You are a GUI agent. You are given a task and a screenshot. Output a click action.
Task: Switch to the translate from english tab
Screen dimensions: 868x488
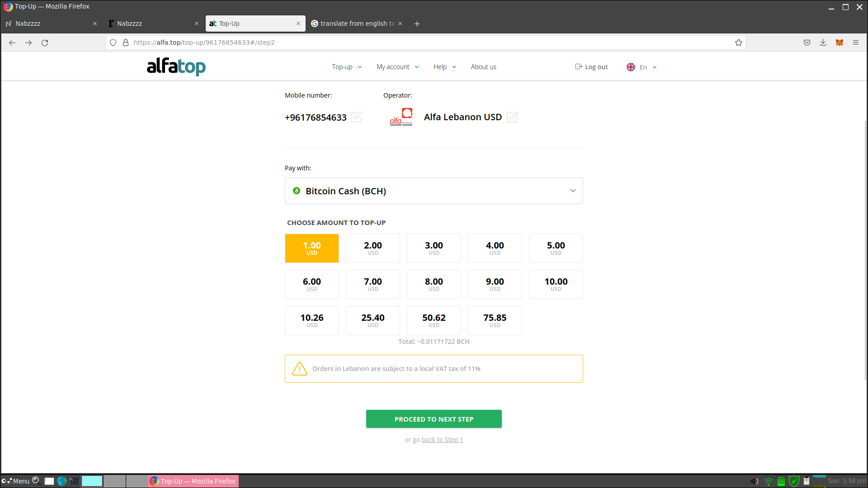coord(357,23)
